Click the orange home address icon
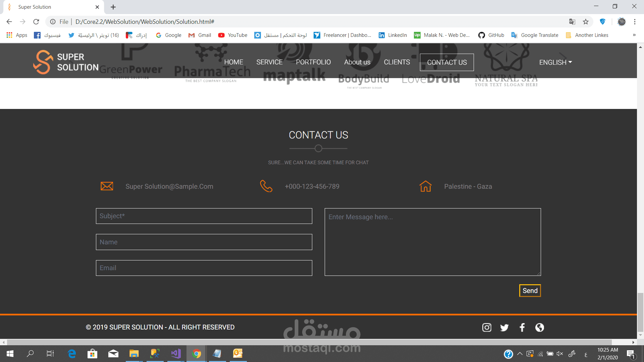This screenshot has height=362, width=644. 425,186
